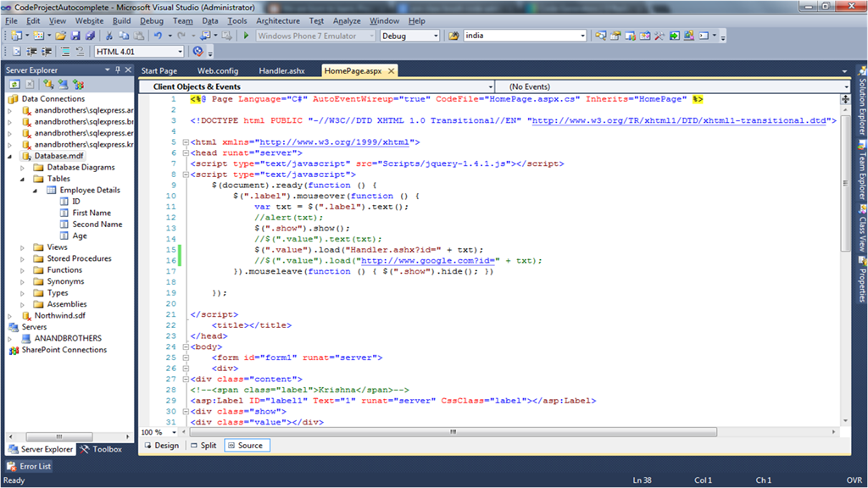The image size is (868, 488).
Task: Click the Connect to Database icon
Action: point(48,84)
